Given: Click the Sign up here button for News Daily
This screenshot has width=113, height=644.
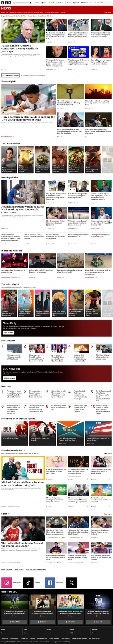Looking at the screenshot, I should [x=8, y=333].
